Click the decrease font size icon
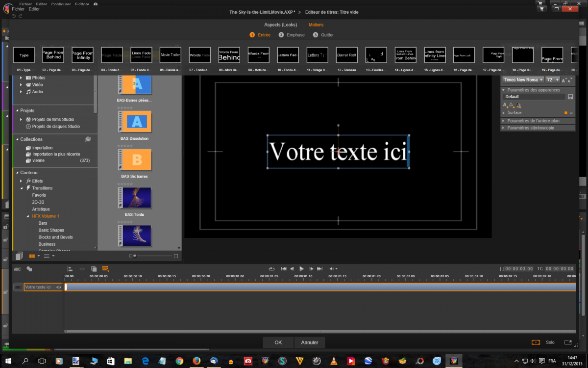 coord(569,79)
